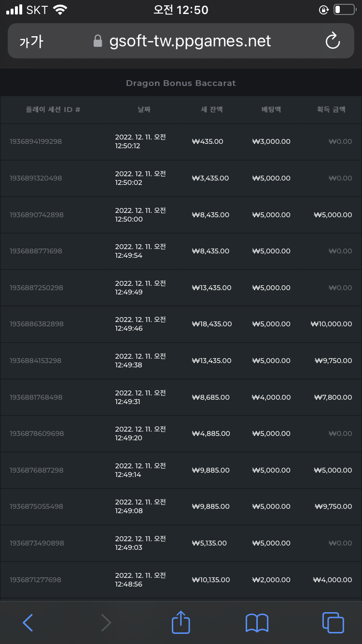Open text size 가가 menu

(x=31, y=42)
